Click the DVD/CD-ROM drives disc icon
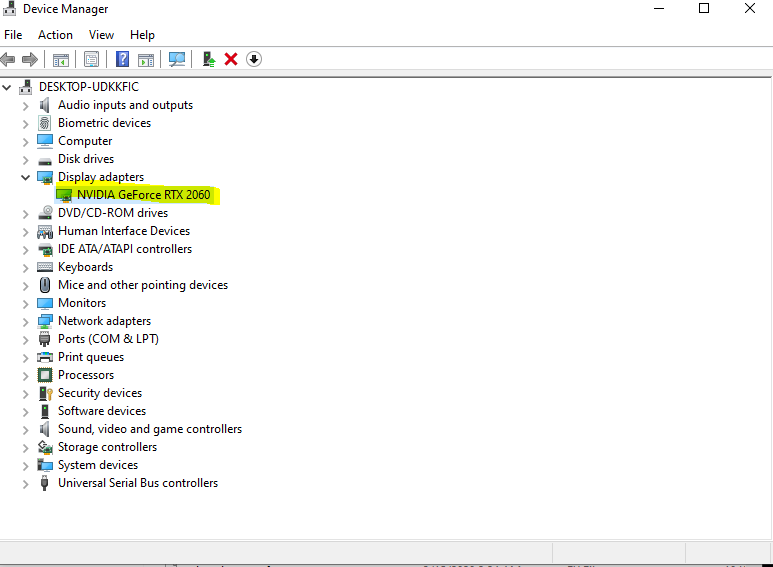Viewport: 773px width, 567px height. point(45,213)
